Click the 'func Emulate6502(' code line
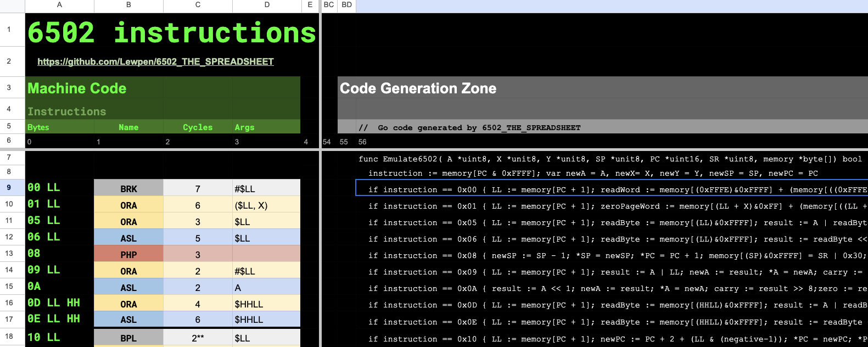This screenshot has height=347, width=868. pyautogui.click(x=612, y=159)
